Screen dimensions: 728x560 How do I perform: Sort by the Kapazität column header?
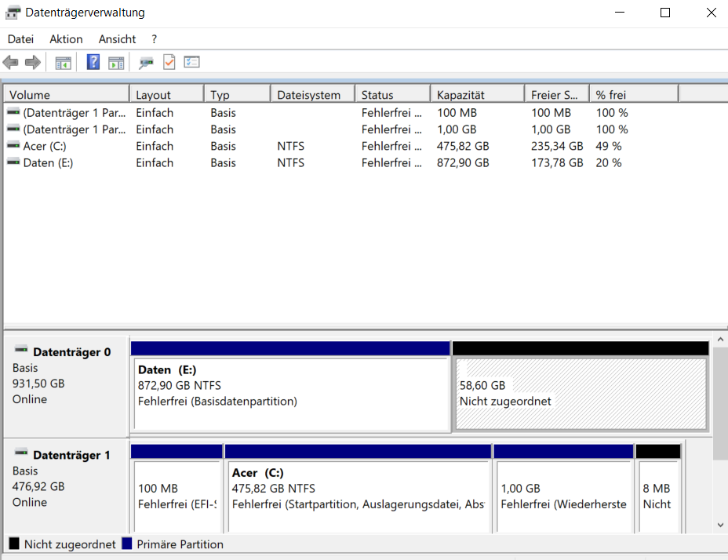coord(479,95)
